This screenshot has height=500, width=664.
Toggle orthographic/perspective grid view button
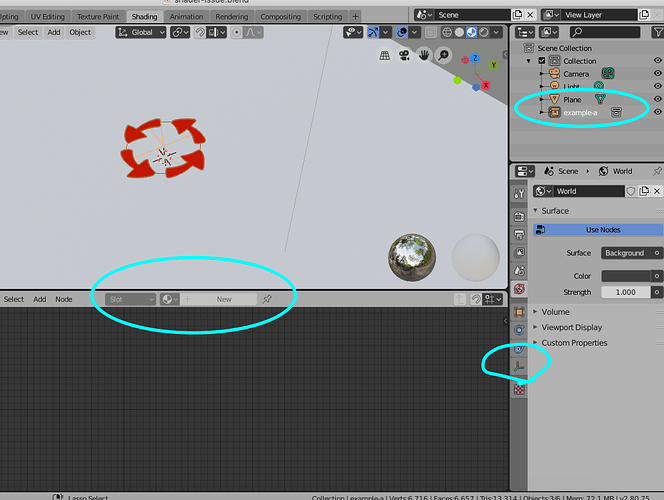(385, 55)
